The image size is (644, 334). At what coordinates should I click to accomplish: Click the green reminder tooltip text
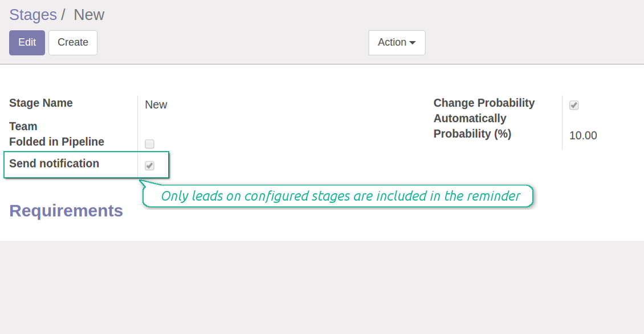[x=340, y=196]
